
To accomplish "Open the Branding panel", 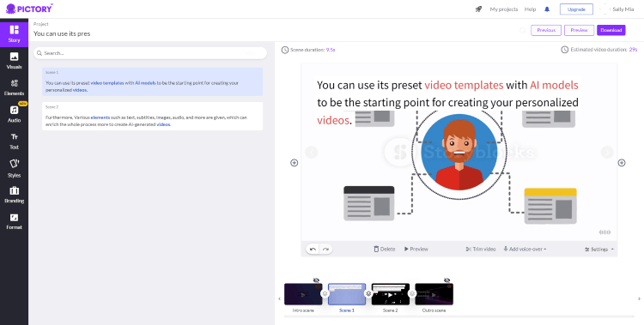I will point(14,195).
